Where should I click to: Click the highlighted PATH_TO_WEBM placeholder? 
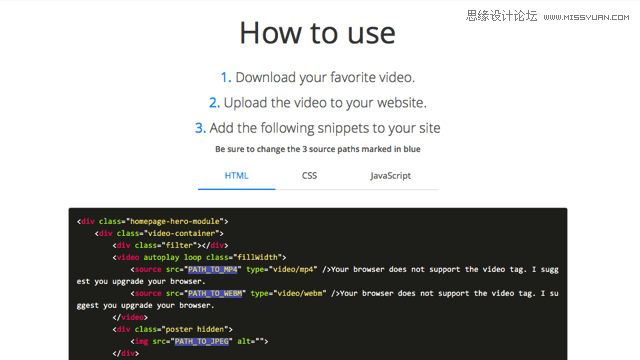click(x=215, y=293)
